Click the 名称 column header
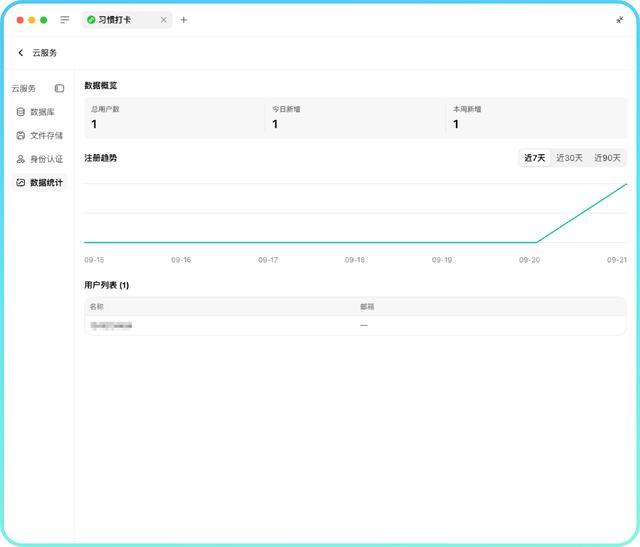Viewport: 640px width, 547px height. click(x=97, y=307)
